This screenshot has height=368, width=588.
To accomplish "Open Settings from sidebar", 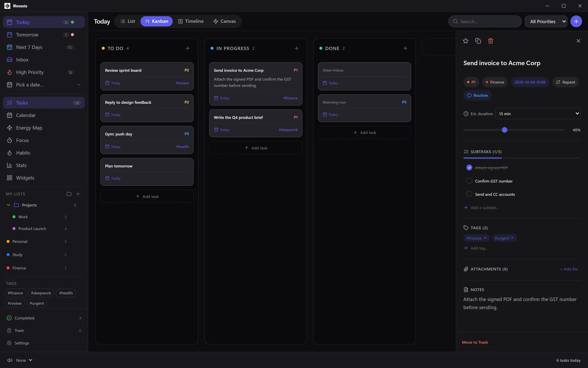I will [x=44, y=343].
